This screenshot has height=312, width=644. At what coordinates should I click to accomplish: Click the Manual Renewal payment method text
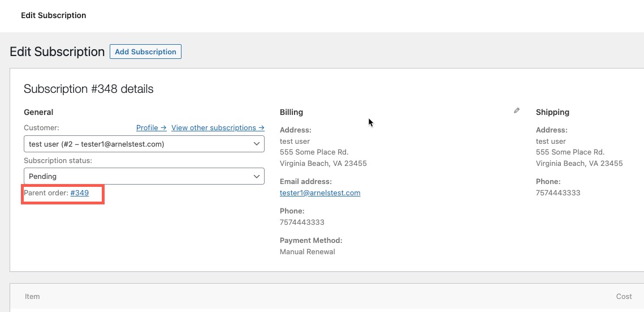pyautogui.click(x=308, y=252)
